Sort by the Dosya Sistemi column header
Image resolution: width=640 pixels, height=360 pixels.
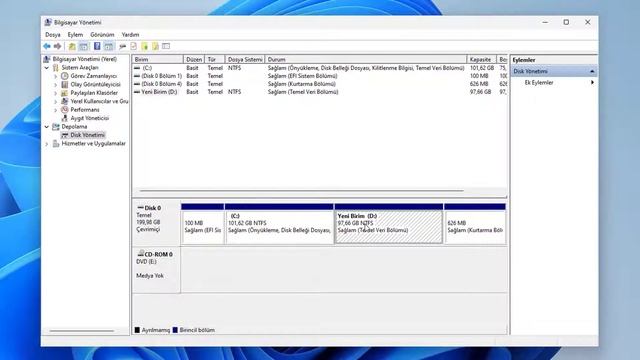245,60
